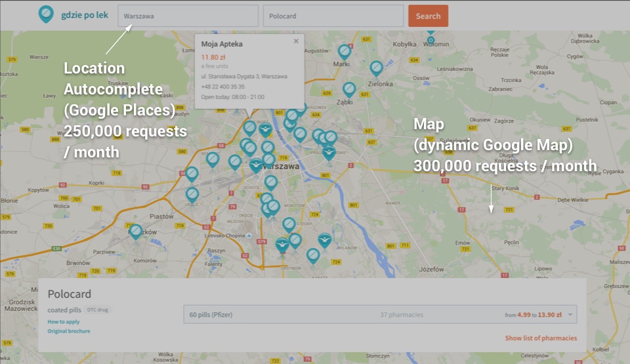The height and width of the screenshot is (364, 630).
Task: Select the pharmacy marker at Zielonka
Action: point(376,69)
